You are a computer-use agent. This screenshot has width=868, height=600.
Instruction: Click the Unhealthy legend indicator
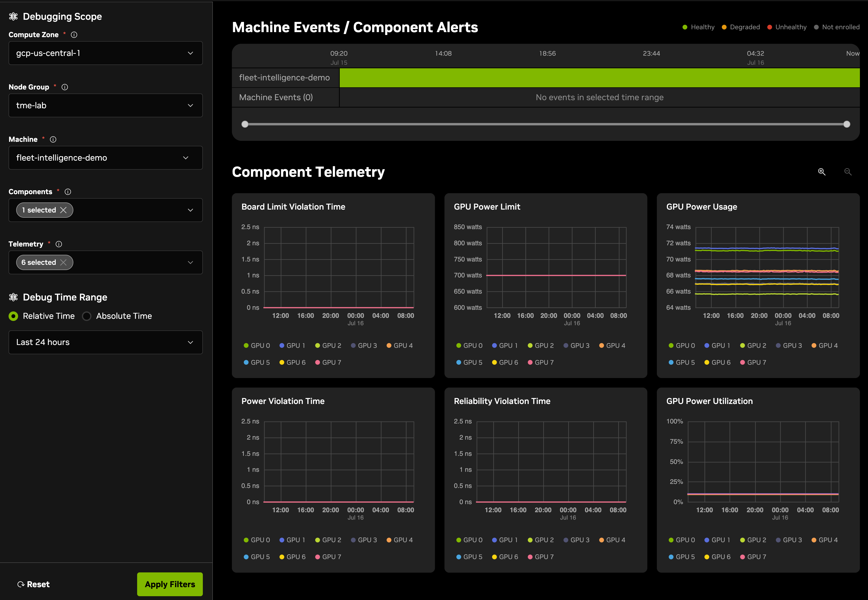click(787, 27)
